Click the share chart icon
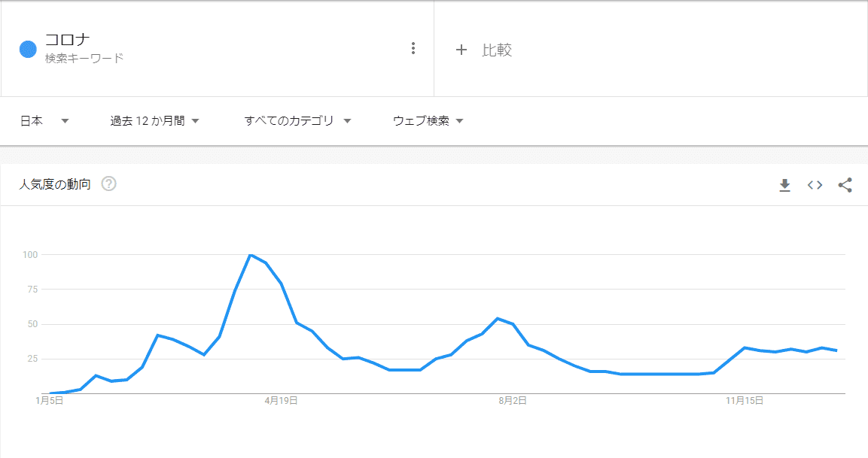Image resolution: width=868 pixels, height=458 pixels. point(845,185)
